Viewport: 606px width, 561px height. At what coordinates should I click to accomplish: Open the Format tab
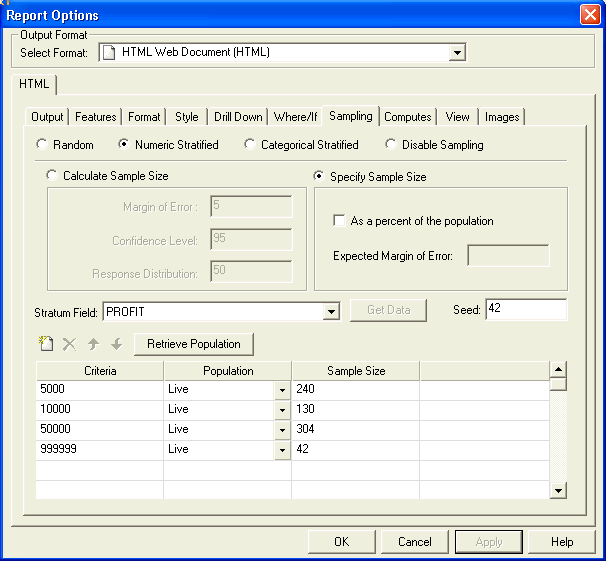click(144, 117)
